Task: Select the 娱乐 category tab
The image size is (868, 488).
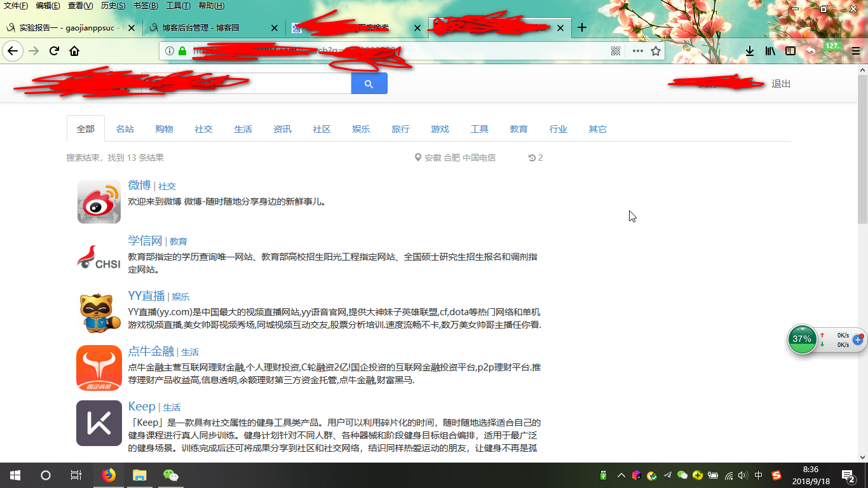Action: (361, 129)
